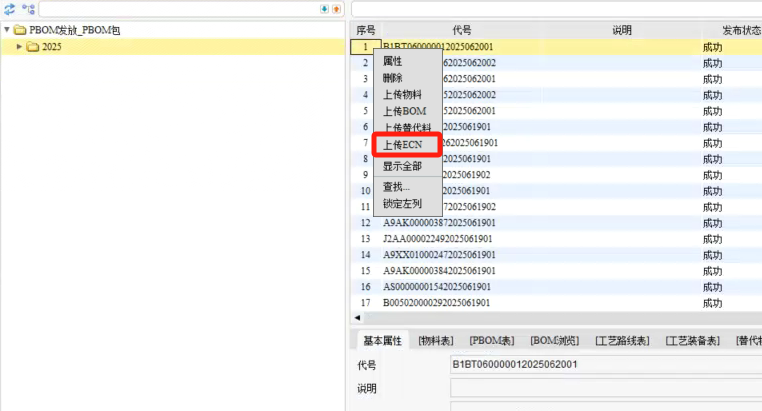
Task: Click the 说明 field in 基本属性
Action: click(606, 388)
